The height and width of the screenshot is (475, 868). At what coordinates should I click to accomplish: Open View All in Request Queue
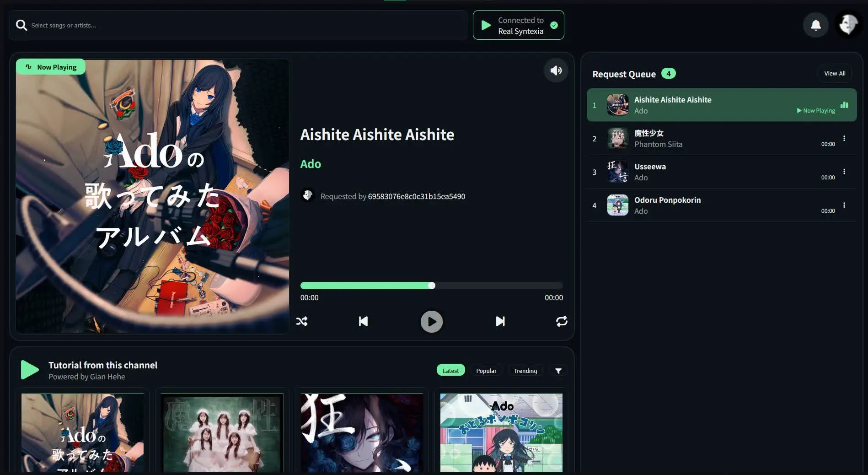pyautogui.click(x=835, y=73)
